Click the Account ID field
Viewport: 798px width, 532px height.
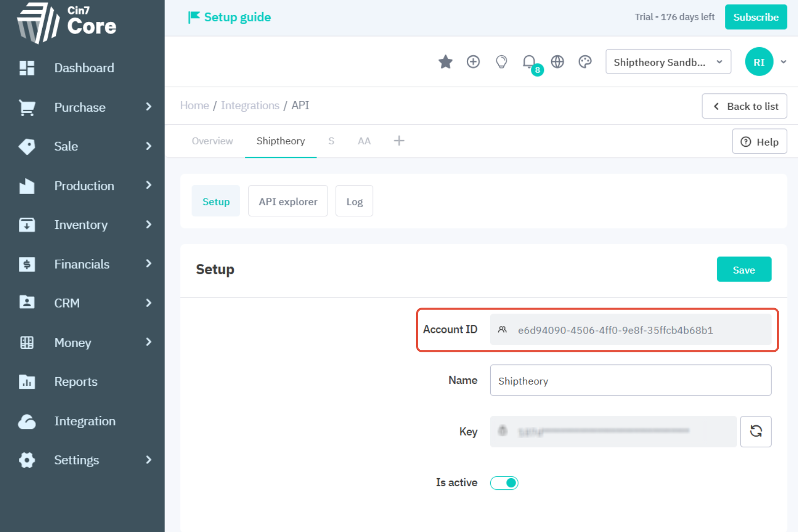click(630, 329)
